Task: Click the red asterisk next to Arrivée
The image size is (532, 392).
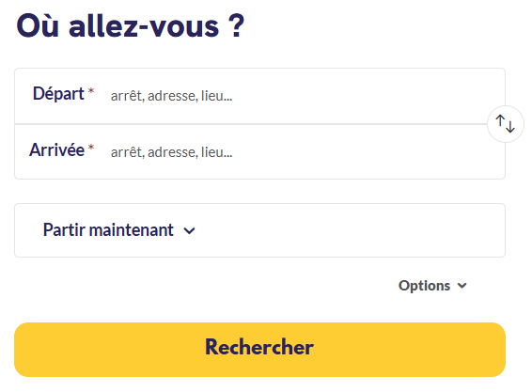Action: coord(91,147)
